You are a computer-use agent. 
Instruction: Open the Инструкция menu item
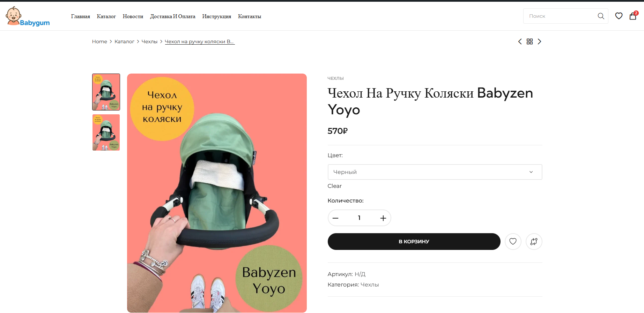coord(217,16)
